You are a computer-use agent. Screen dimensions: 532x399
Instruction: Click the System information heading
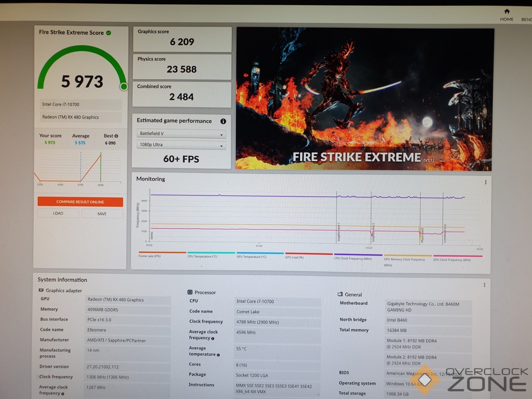click(x=62, y=280)
